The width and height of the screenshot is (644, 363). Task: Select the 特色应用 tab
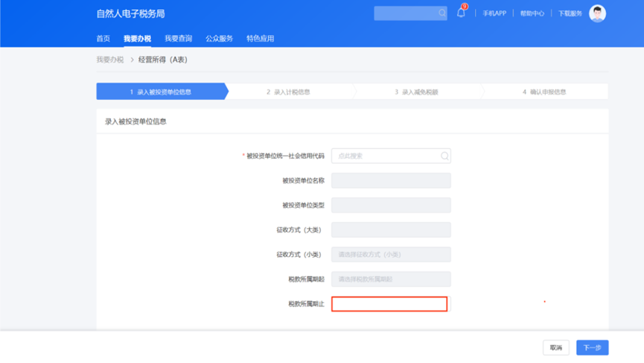click(260, 39)
